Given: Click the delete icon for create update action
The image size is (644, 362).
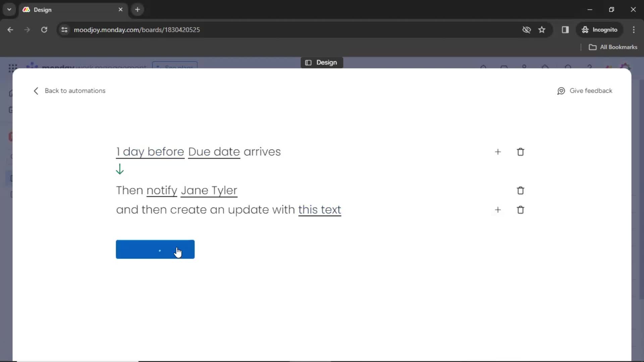Looking at the screenshot, I should point(521,209).
